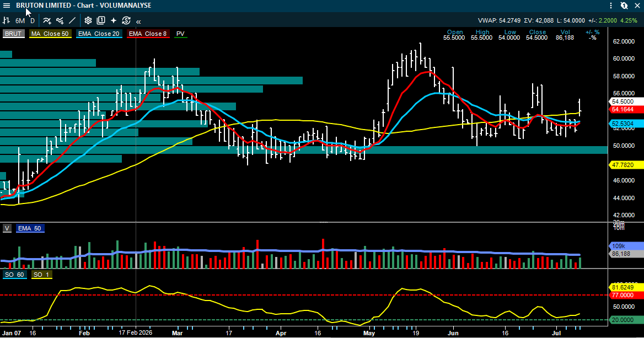The image size is (644, 338).
Task: Click the currency conversion sync icon
Action: (x=126, y=20)
